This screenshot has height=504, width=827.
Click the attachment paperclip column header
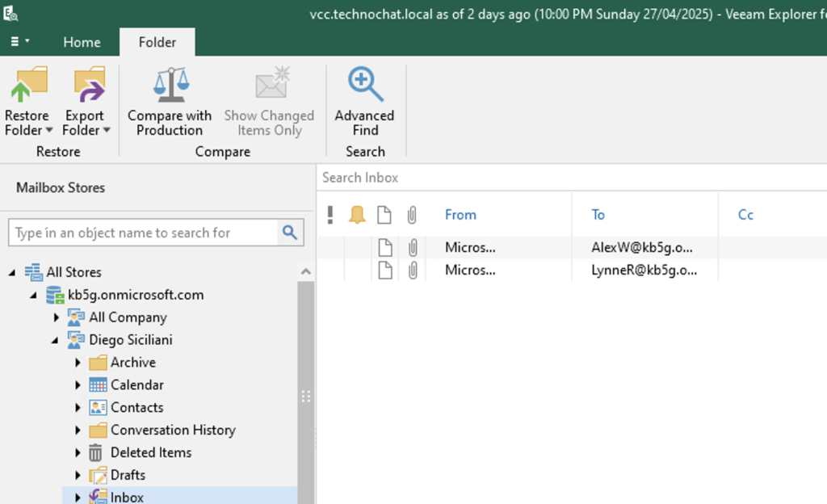412,215
